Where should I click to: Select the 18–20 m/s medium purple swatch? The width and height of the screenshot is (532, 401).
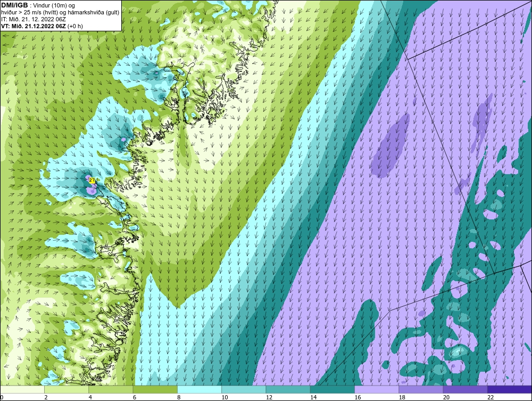pyautogui.click(x=421, y=389)
